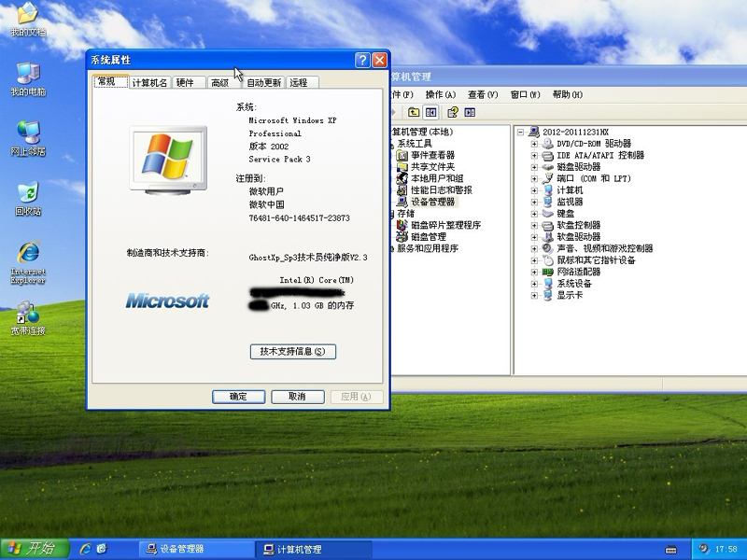
Task: Dismiss 系统属性 with the 取消 button
Action: click(x=297, y=397)
